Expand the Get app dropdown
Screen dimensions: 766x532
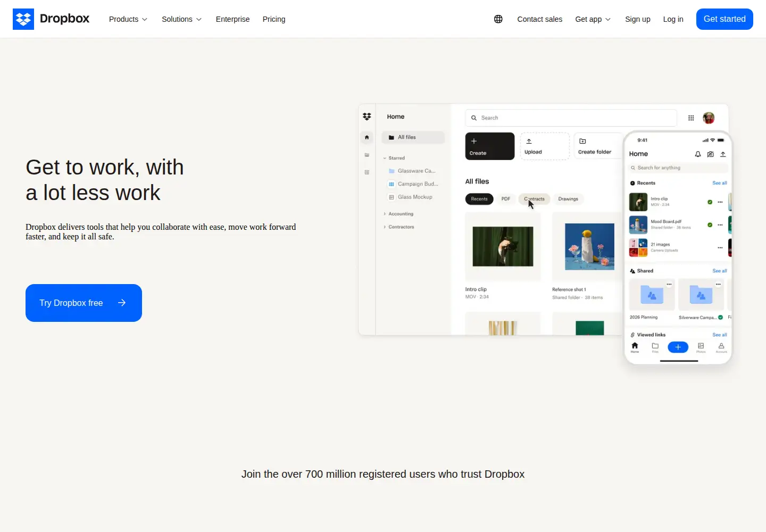(593, 19)
